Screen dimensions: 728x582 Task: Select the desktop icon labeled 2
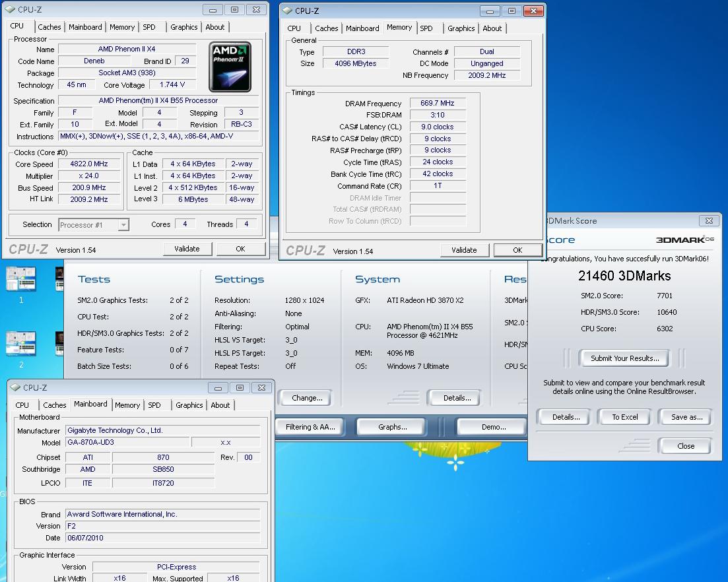pyautogui.click(x=20, y=349)
